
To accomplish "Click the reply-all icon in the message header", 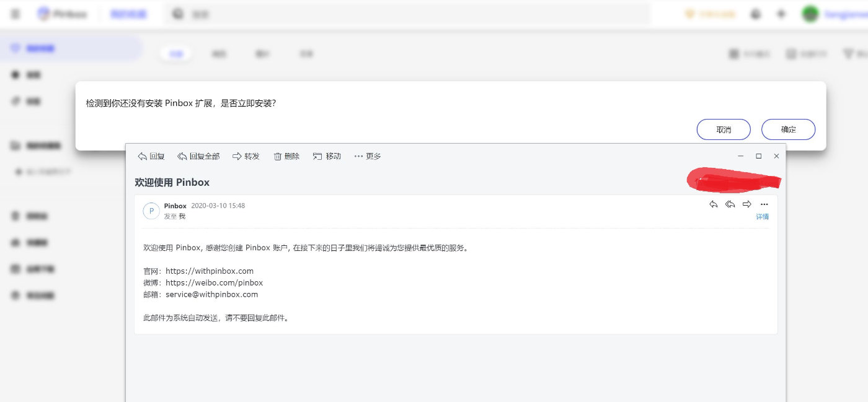I will tap(730, 204).
